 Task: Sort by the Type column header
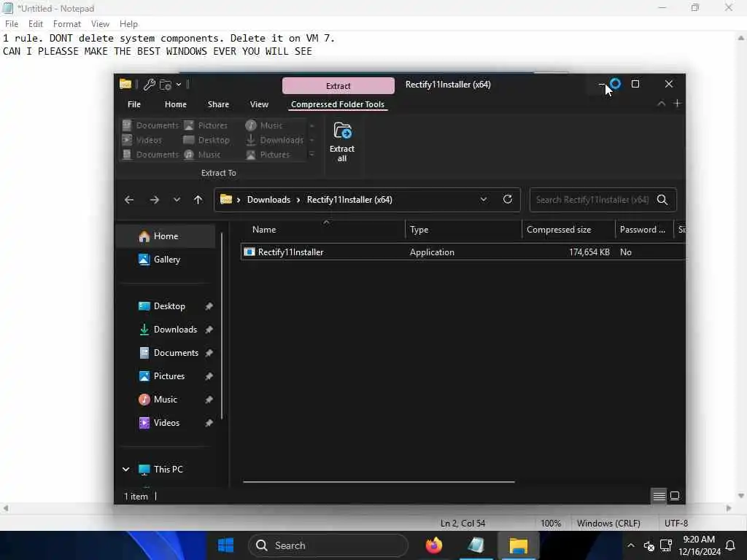click(463, 230)
